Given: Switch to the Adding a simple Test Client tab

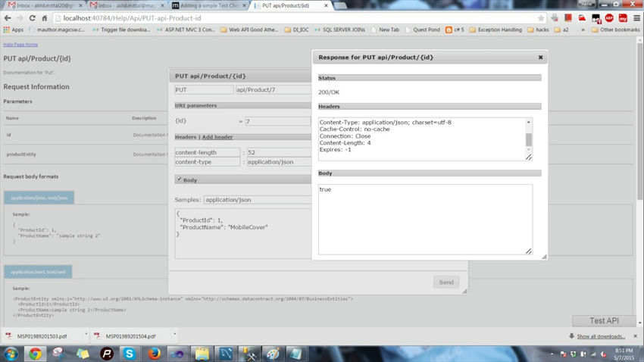Looking at the screenshot, I should pos(208,5).
